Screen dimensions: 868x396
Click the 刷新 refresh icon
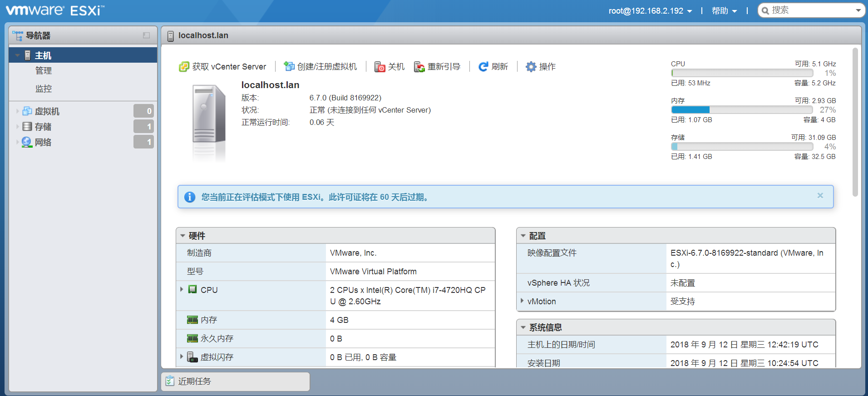pos(483,67)
